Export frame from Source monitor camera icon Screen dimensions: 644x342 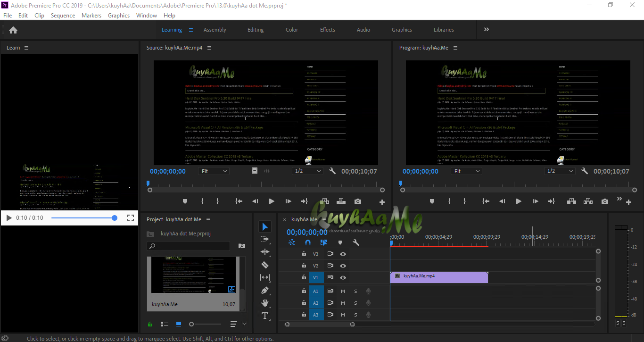[358, 201]
